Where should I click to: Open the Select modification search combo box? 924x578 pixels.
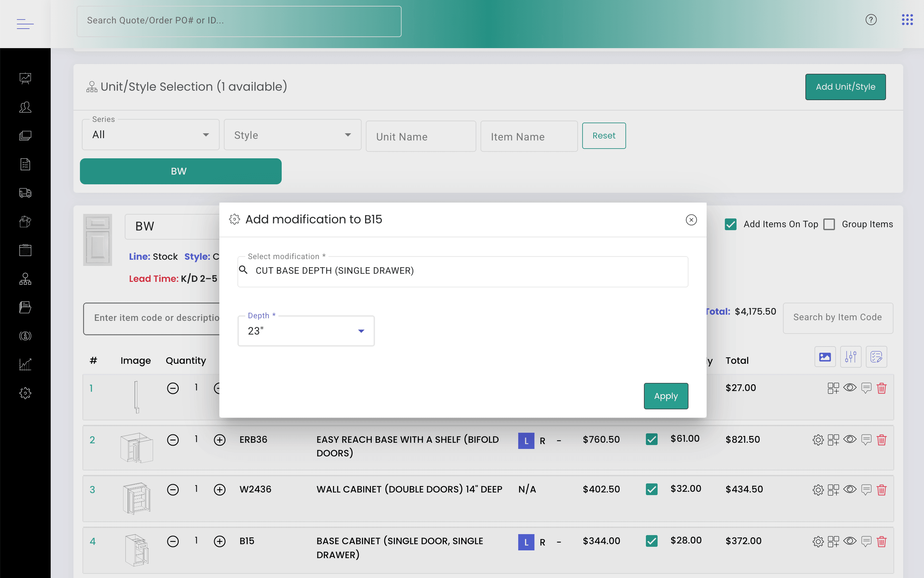coord(463,271)
